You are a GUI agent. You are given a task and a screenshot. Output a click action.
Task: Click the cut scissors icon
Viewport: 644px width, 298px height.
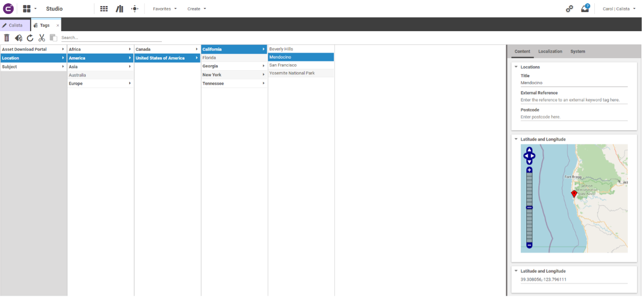pos(42,38)
